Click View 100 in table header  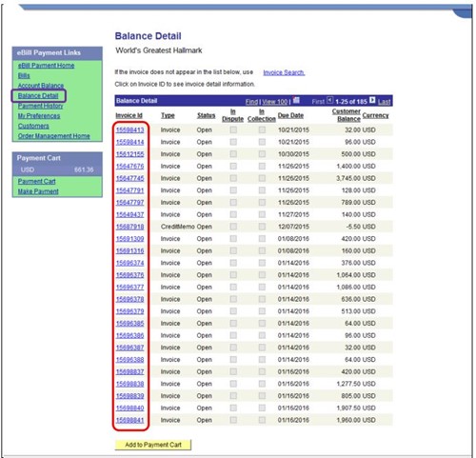(x=274, y=102)
